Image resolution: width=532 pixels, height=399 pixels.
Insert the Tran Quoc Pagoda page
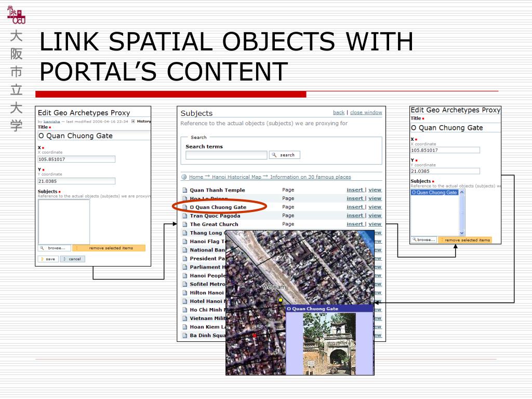355,216
